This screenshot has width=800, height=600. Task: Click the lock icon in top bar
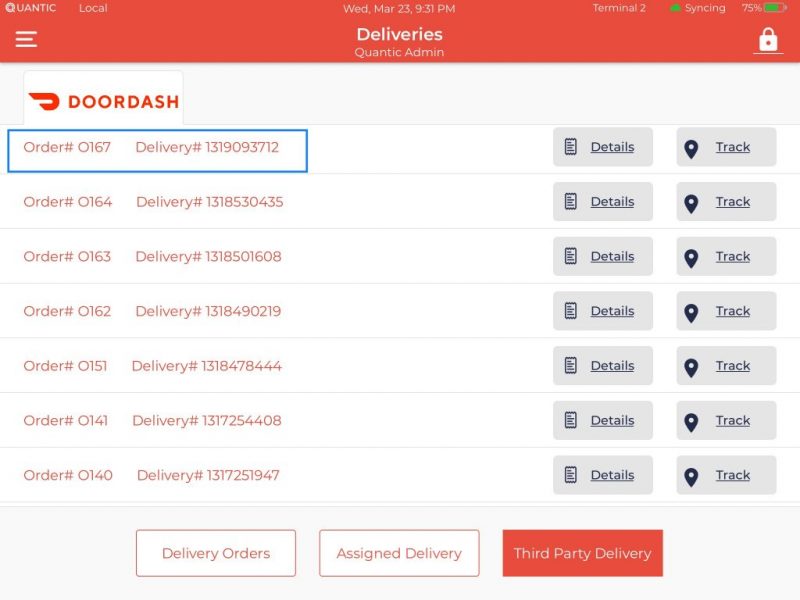point(768,42)
